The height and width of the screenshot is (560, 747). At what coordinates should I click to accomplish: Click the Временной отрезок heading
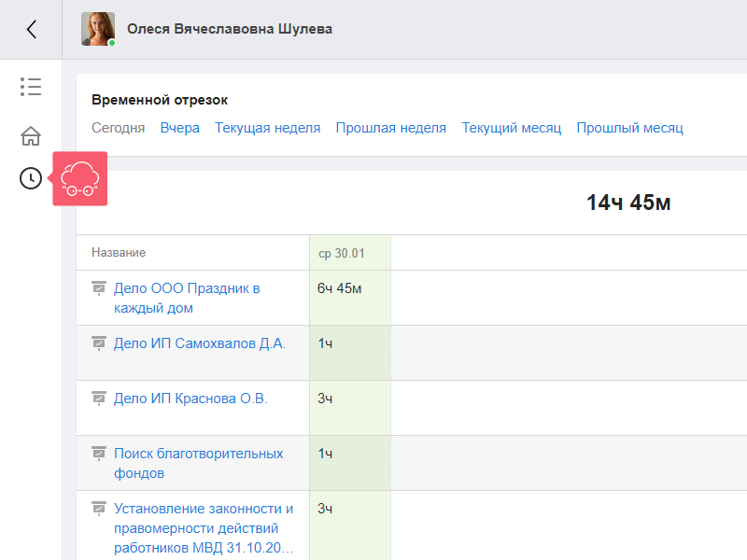(x=160, y=100)
